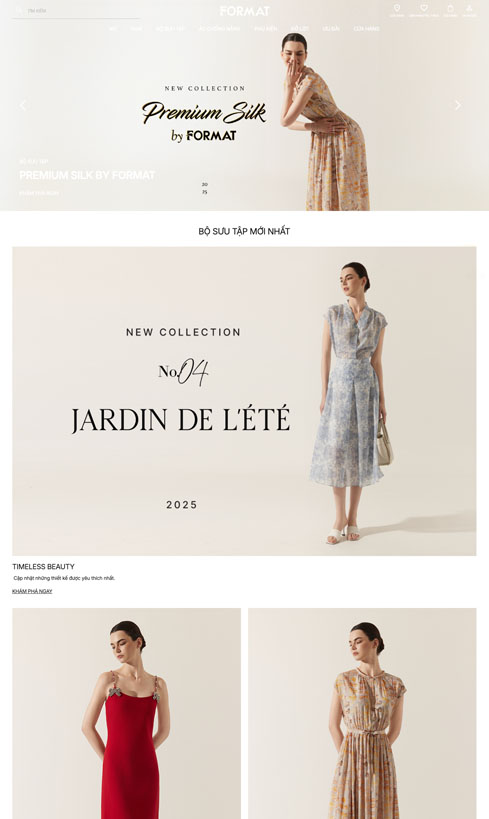Open the ƯU ĐÃI menu item

pos(331,29)
